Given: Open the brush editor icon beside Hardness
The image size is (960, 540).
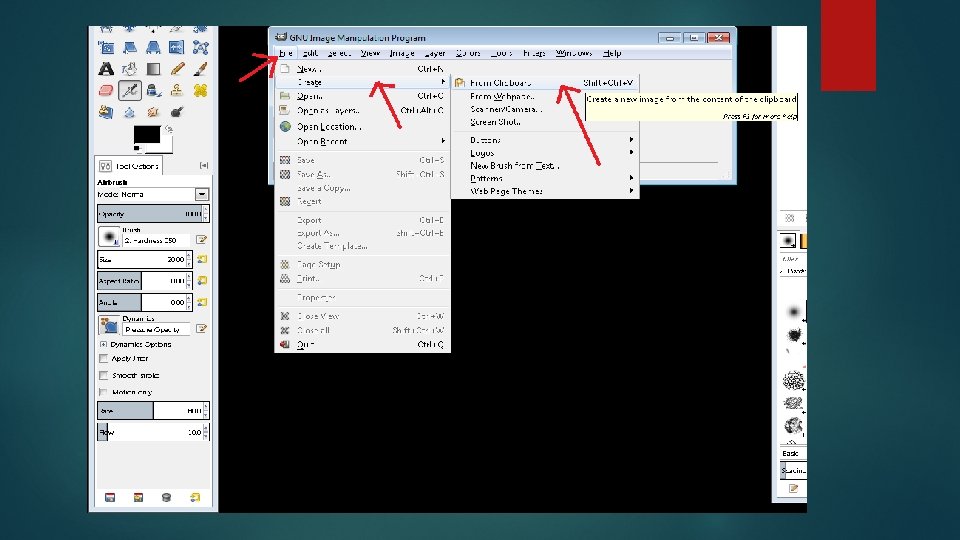Looking at the screenshot, I should click(201, 239).
